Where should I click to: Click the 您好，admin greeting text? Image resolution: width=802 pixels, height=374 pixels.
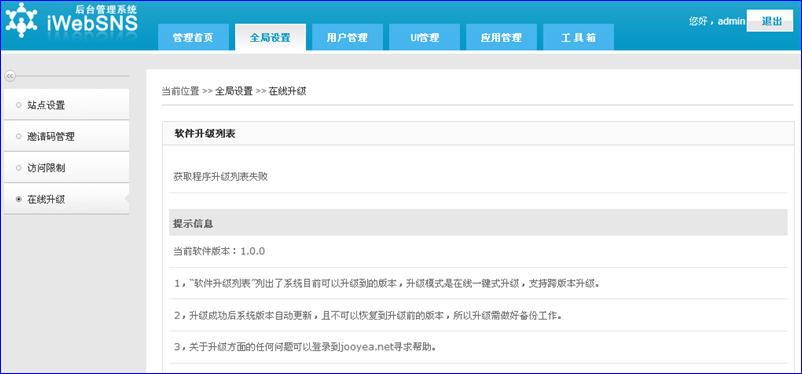coord(717,21)
